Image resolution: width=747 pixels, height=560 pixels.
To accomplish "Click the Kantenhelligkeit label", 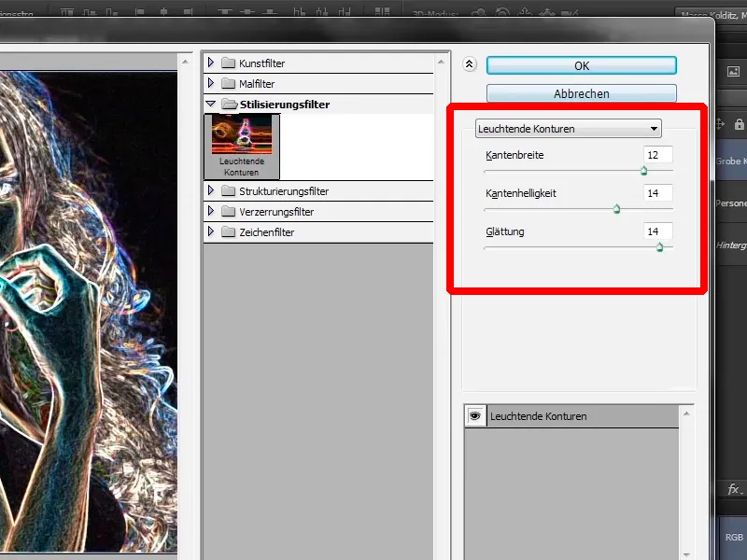I will coord(521,193).
